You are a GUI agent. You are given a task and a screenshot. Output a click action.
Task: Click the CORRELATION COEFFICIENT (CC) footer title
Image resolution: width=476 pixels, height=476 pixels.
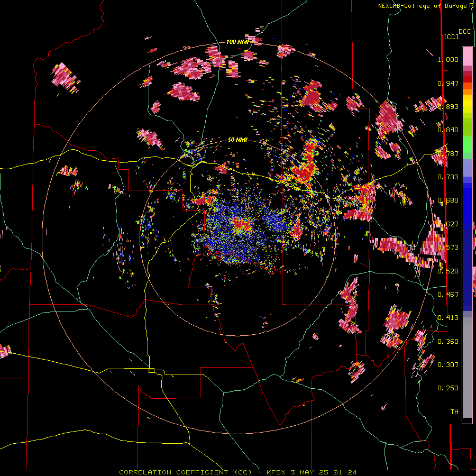click(185, 472)
